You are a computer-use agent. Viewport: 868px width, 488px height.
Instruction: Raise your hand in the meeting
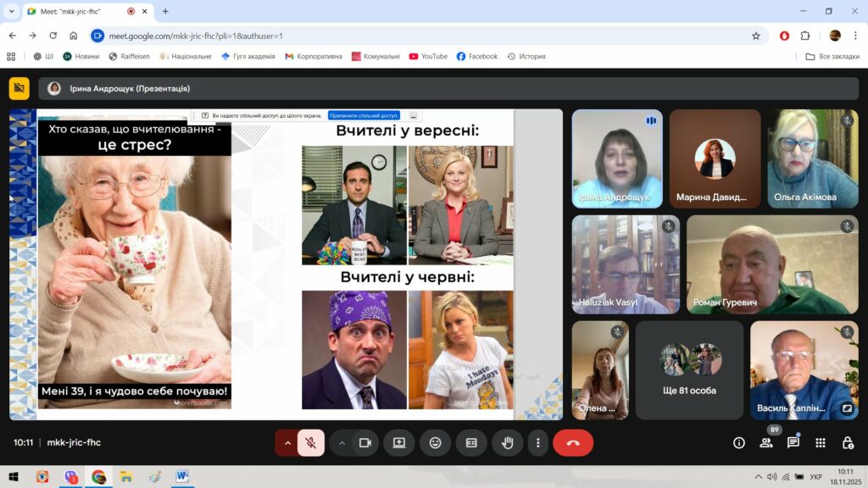click(508, 442)
